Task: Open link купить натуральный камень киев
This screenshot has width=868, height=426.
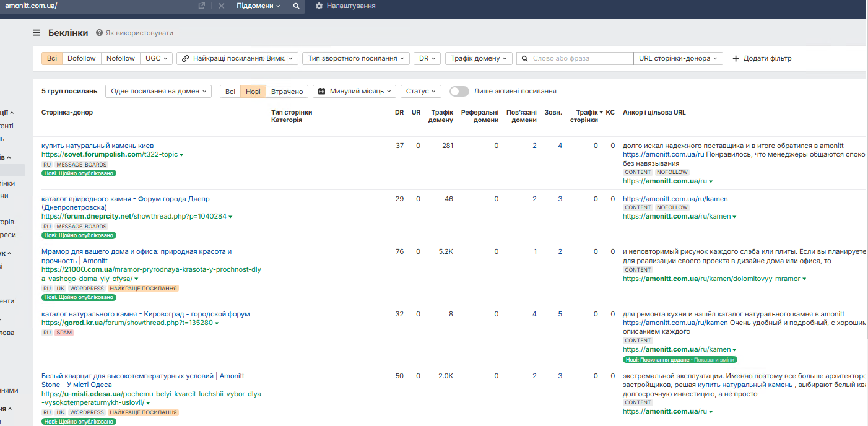Action: [x=97, y=146]
